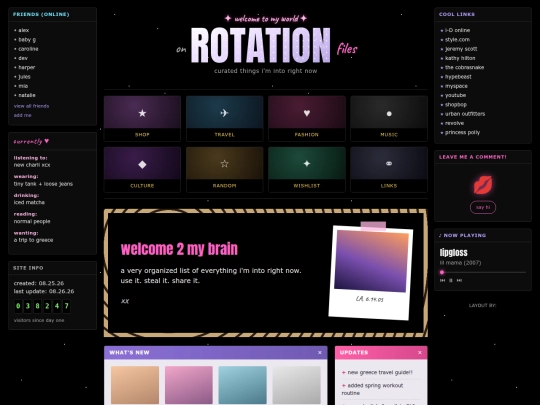
Task: Open the hypebeast cool link
Action: 458,77
